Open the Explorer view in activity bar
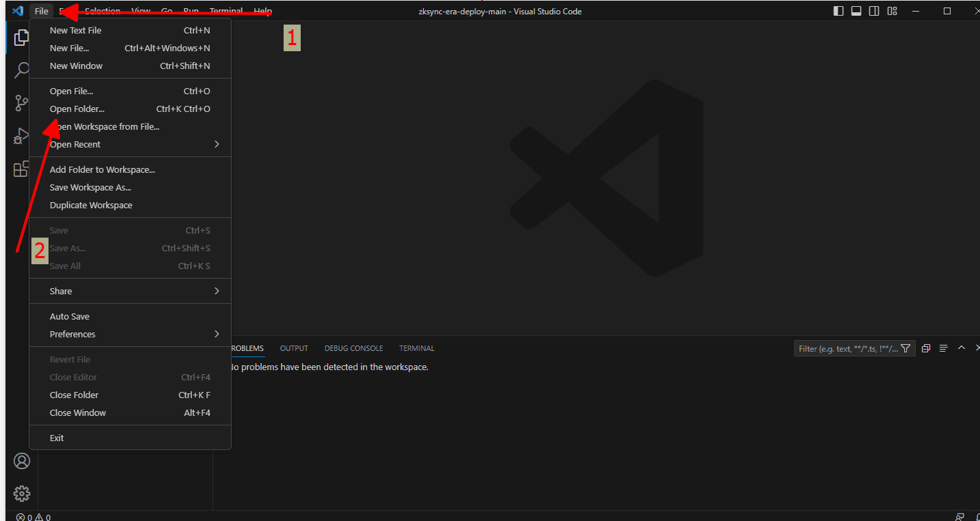The width and height of the screenshot is (980, 521). point(21,38)
